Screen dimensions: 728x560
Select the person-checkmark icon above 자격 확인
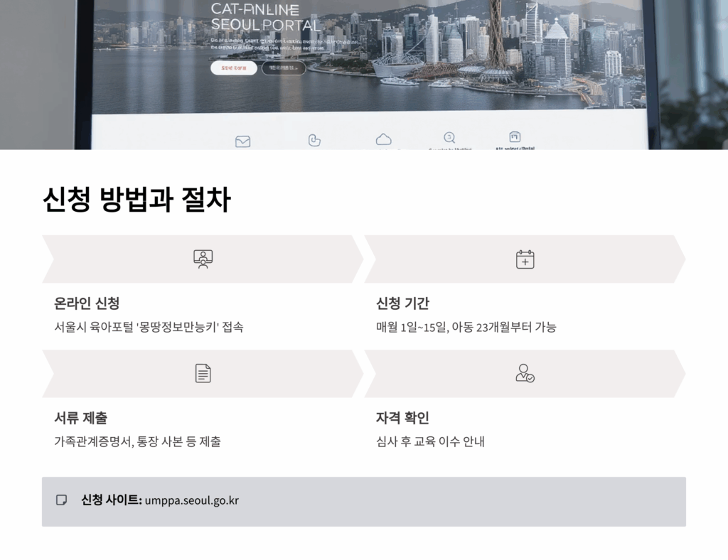[x=524, y=372]
